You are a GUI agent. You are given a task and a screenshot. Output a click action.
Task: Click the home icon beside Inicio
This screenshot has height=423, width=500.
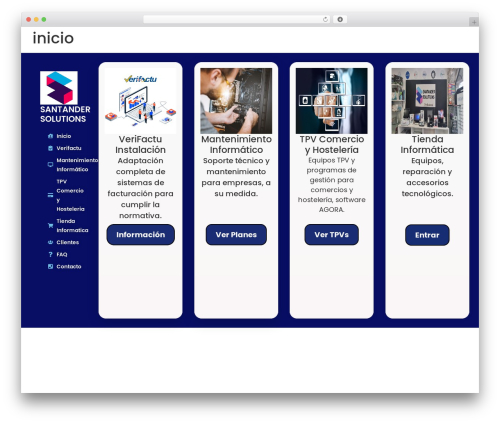coord(50,136)
